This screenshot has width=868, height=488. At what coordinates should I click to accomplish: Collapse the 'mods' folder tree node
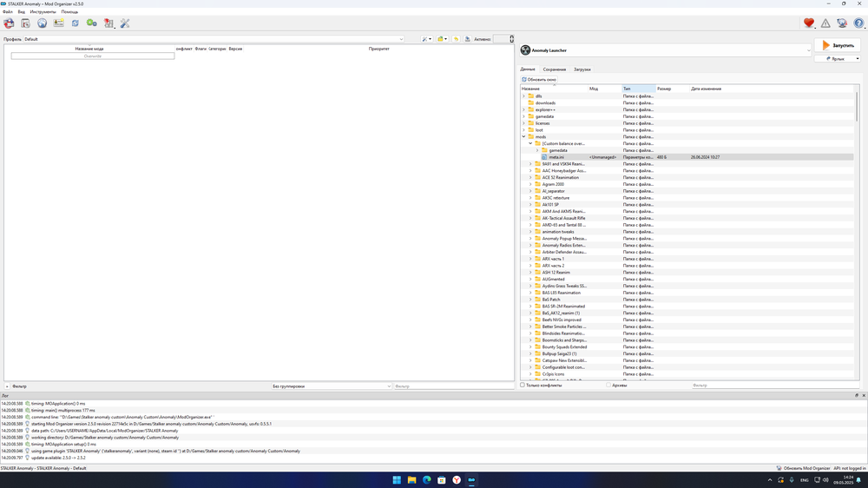coord(523,136)
